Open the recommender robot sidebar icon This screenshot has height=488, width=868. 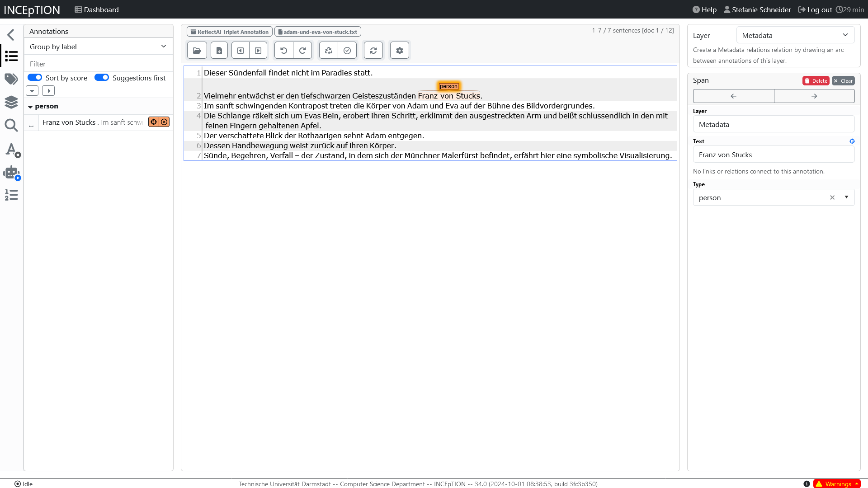[11, 173]
